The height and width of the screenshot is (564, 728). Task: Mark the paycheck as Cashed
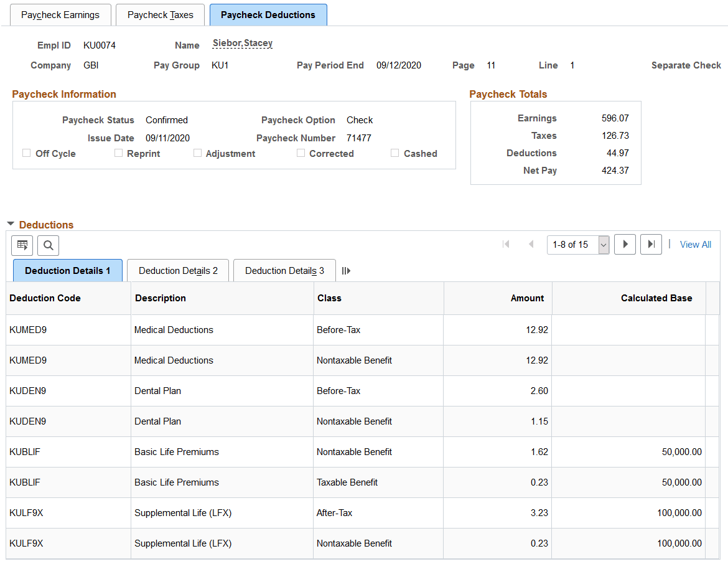[395, 153]
